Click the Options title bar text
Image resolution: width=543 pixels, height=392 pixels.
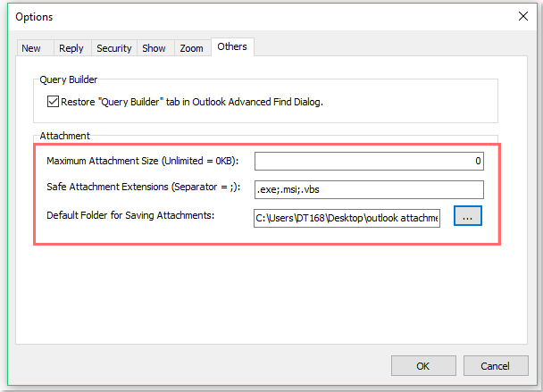tap(35, 17)
